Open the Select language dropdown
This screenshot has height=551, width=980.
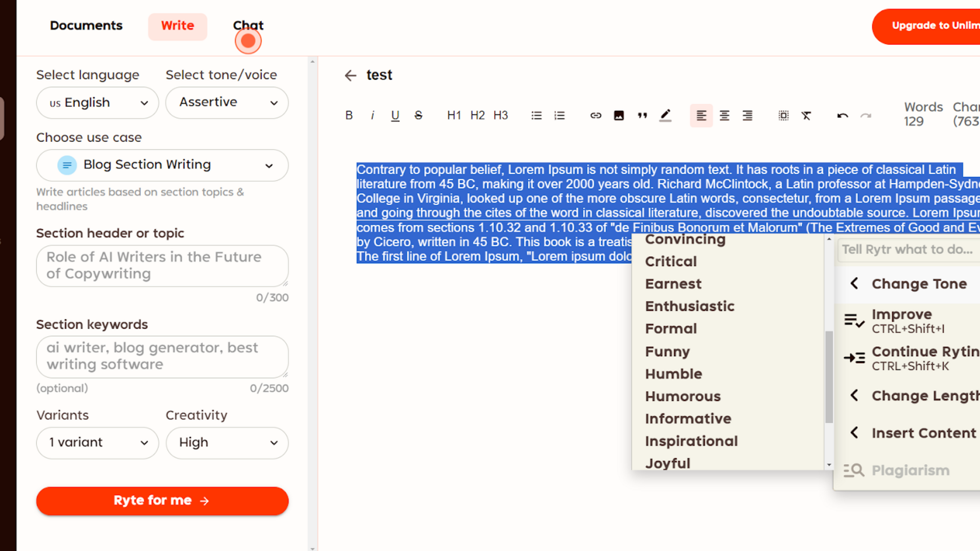coord(97,103)
